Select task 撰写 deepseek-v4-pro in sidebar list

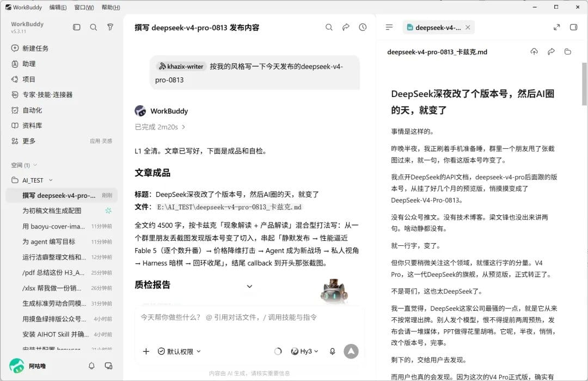click(62, 195)
